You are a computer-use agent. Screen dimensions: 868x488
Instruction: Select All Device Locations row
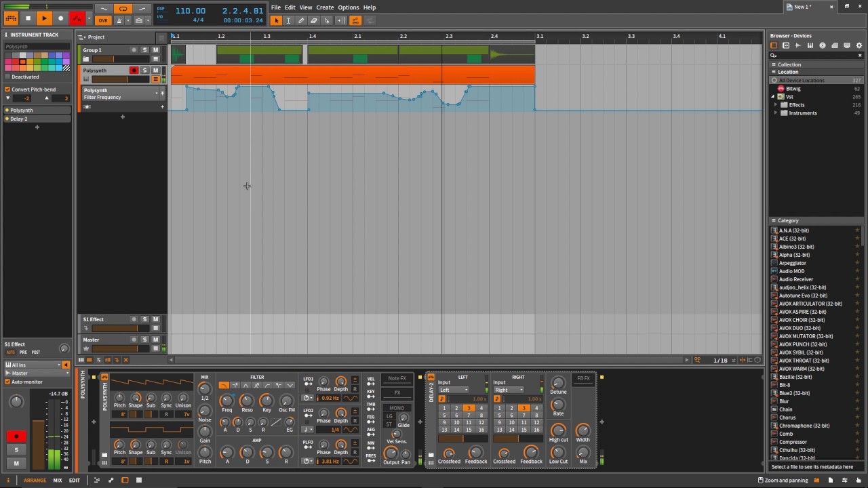click(x=816, y=81)
